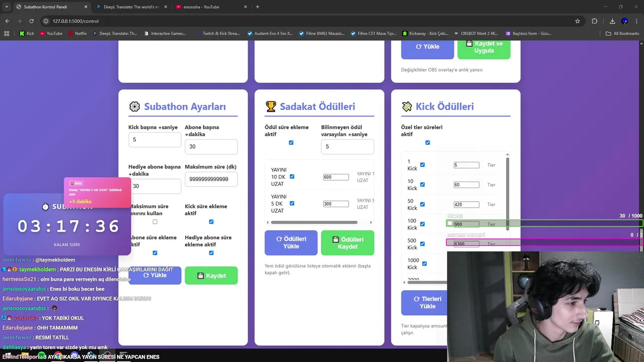Open the Fifine CS1 Masa bookmark
Image resolution: width=644 pixels, height=362 pixels.
coord(374,34)
